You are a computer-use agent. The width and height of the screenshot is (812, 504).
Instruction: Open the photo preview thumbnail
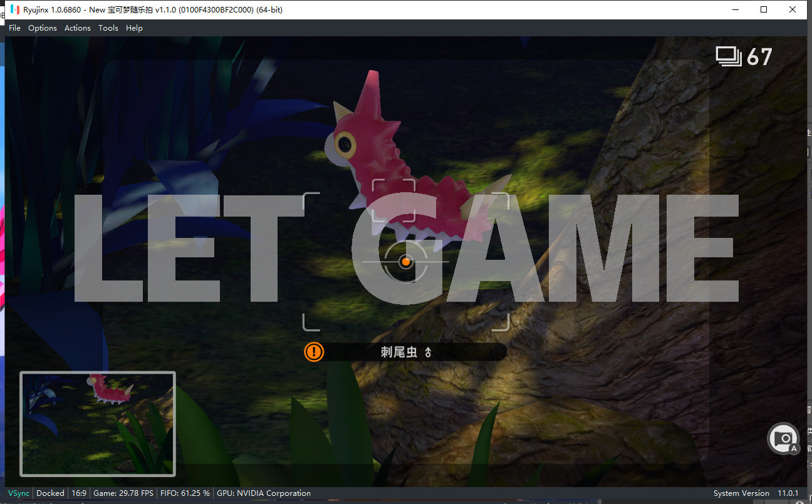tap(98, 424)
